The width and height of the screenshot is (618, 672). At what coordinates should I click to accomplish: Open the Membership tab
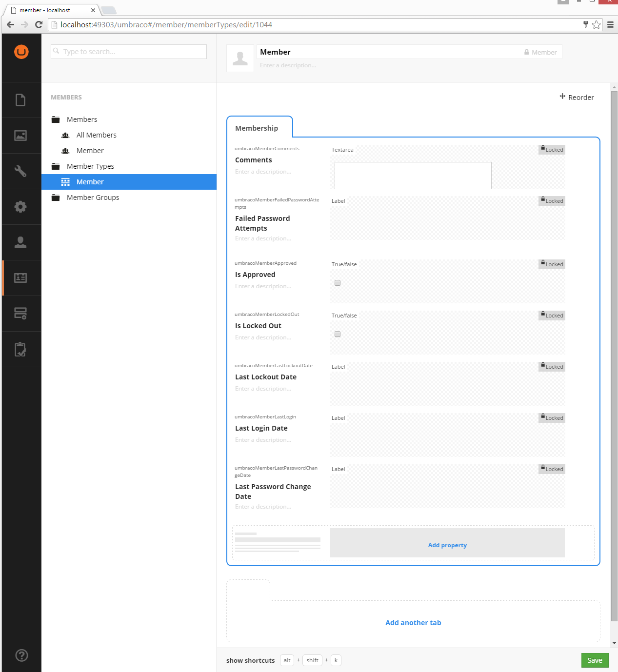[259, 128]
